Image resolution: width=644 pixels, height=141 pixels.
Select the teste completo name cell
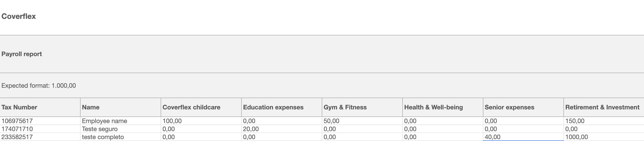pos(121,137)
